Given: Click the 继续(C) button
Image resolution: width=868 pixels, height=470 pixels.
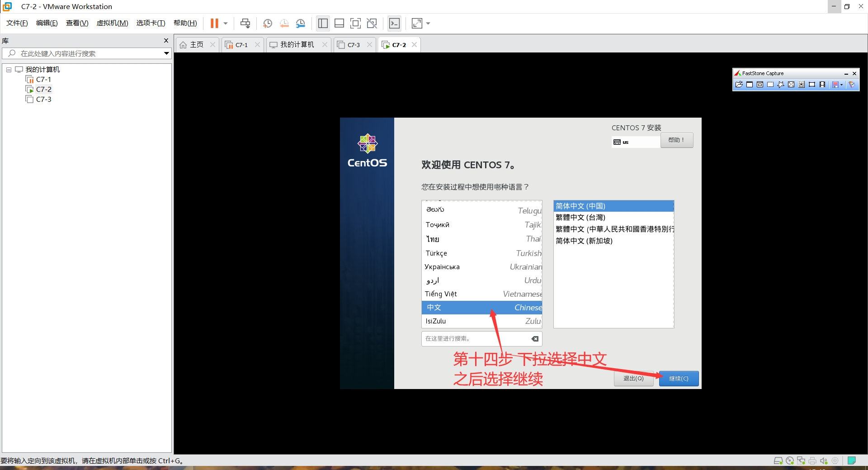Looking at the screenshot, I should pyautogui.click(x=679, y=379).
